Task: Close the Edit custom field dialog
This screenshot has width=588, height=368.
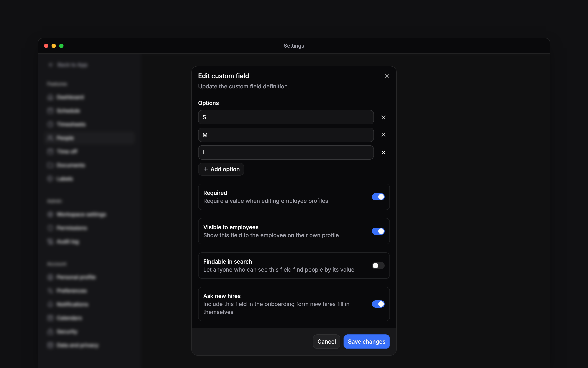Action: pyautogui.click(x=386, y=76)
